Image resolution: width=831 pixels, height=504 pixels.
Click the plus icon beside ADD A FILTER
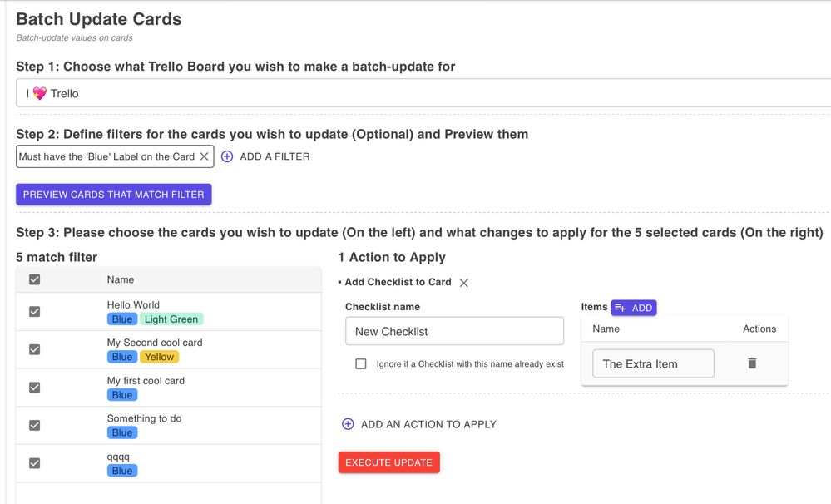[x=227, y=156]
